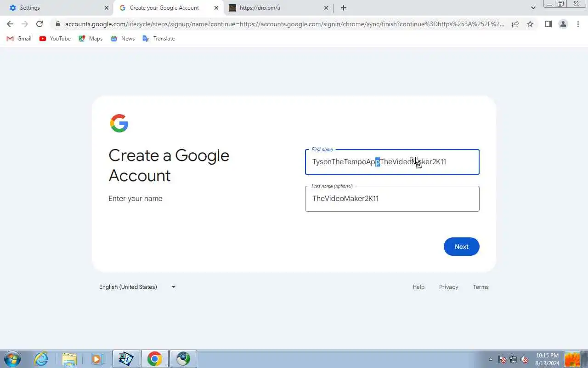Show hidden system tray icons

coord(491,359)
